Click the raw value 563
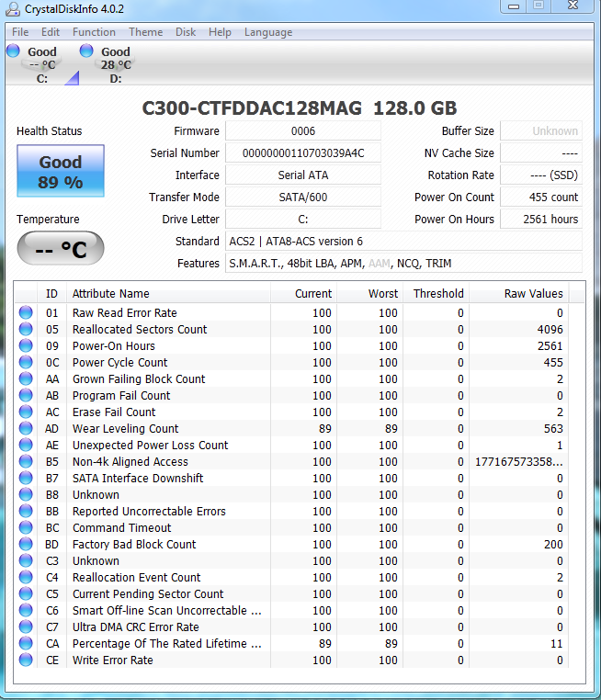601x700 pixels. pyautogui.click(x=553, y=429)
